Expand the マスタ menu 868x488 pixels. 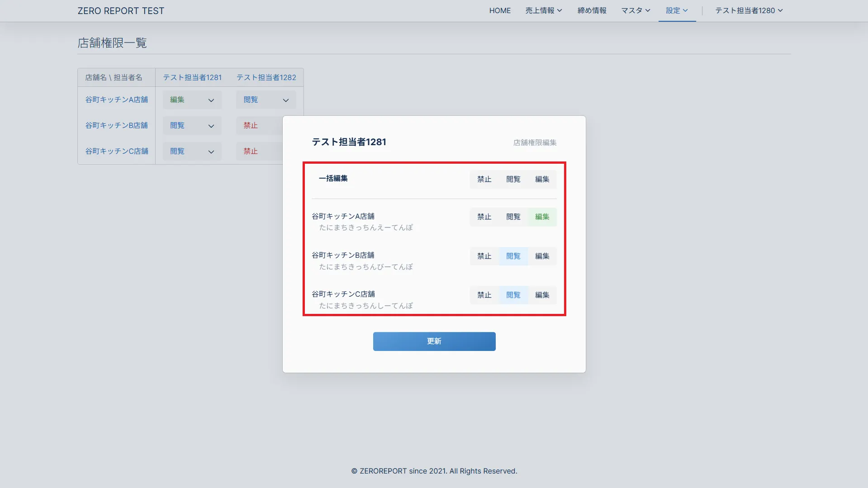point(635,10)
